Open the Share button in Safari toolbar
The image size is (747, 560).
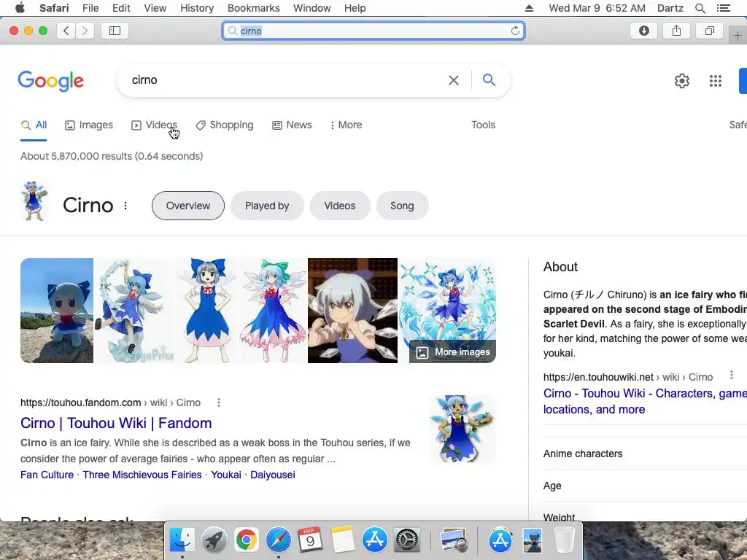click(x=676, y=31)
